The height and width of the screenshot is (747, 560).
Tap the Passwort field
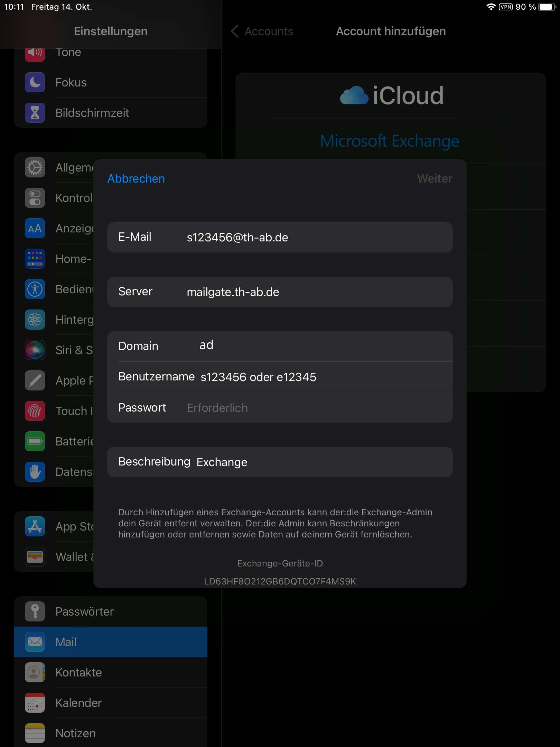pos(280,407)
